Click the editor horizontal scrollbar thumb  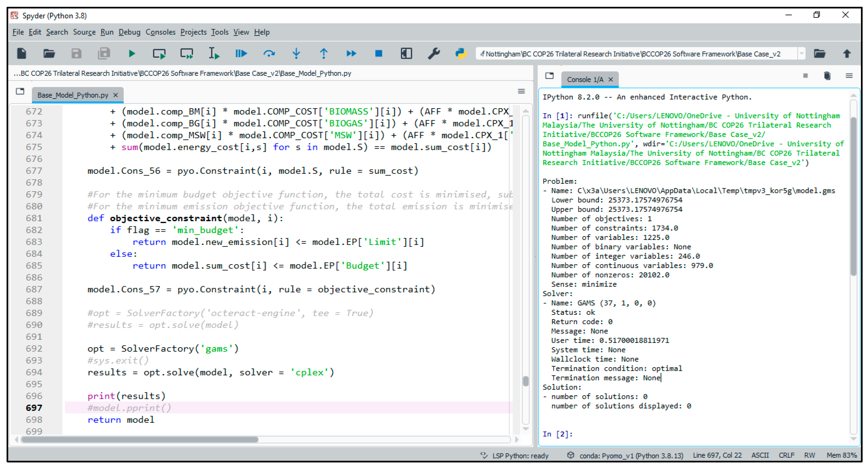tap(139, 439)
